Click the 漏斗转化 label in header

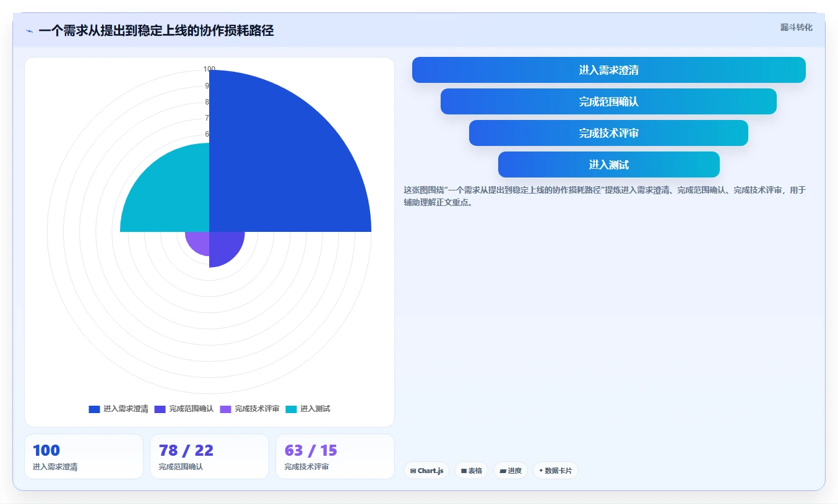[x=796, y=27]
